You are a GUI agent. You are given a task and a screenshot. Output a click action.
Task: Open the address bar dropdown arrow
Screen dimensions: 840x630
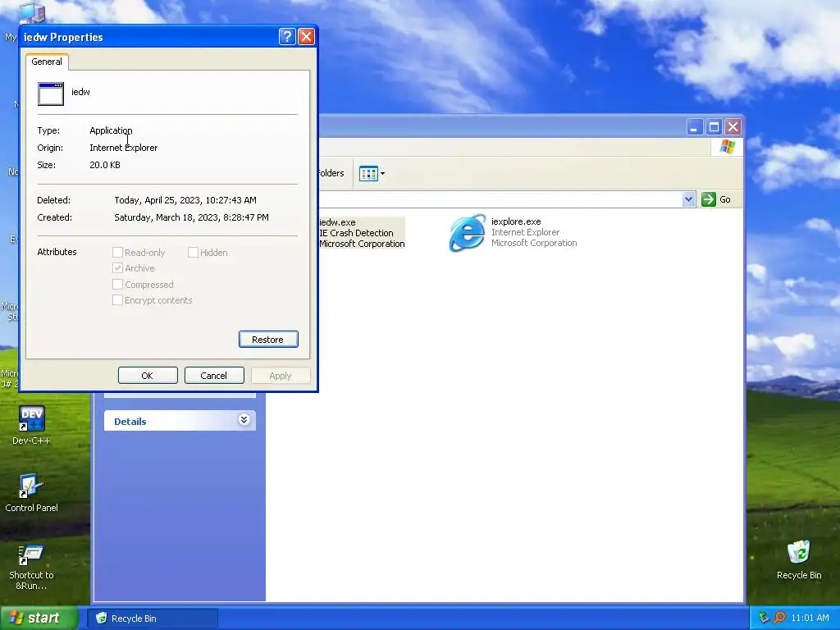click(x=688, y=199)
